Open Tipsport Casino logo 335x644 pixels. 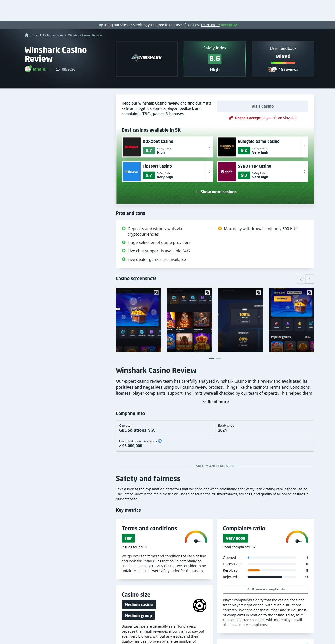[132, 172]
